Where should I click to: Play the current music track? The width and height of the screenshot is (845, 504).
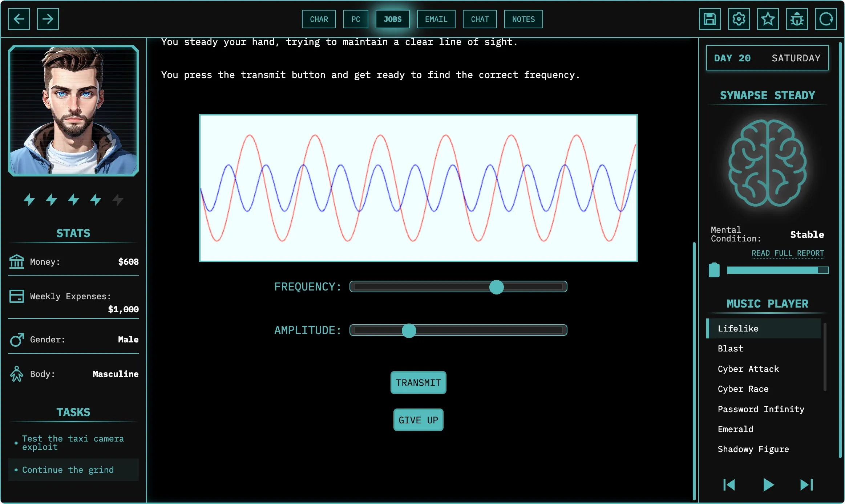click(768, 485)
